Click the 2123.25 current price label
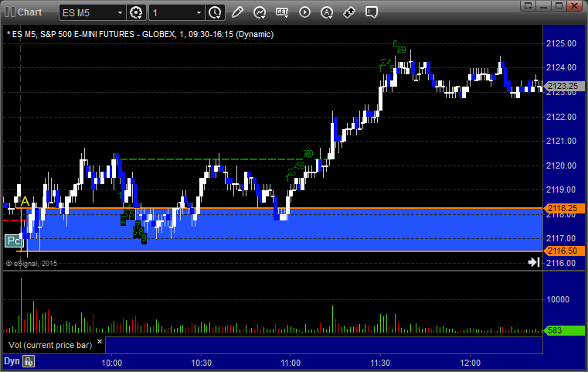The image size is (588, 372). click(x=563, y=87)
